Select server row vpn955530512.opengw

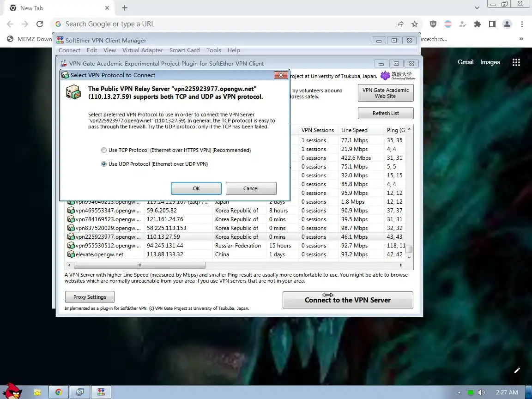coord(235,246)
